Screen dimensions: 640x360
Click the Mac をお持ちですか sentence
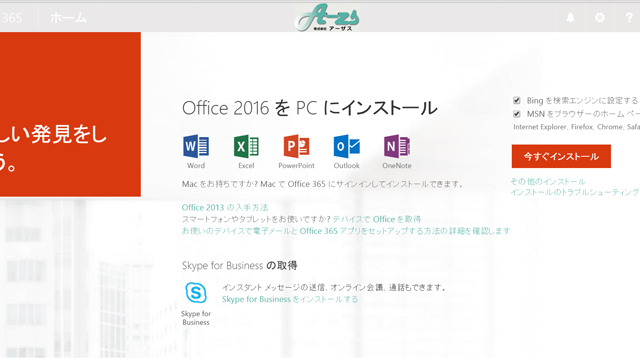pos(322,184)
